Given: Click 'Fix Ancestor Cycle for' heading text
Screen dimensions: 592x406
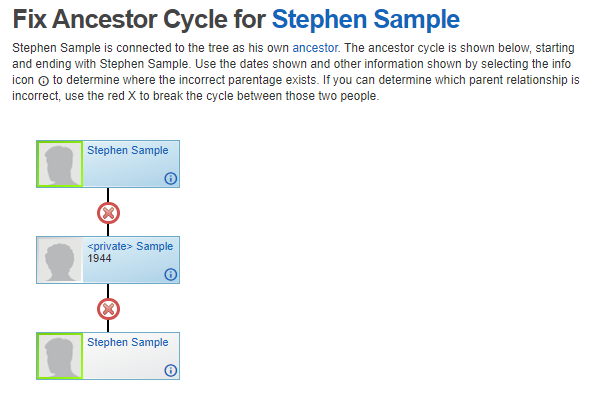Looking at the screenshot, I should 139,19.
